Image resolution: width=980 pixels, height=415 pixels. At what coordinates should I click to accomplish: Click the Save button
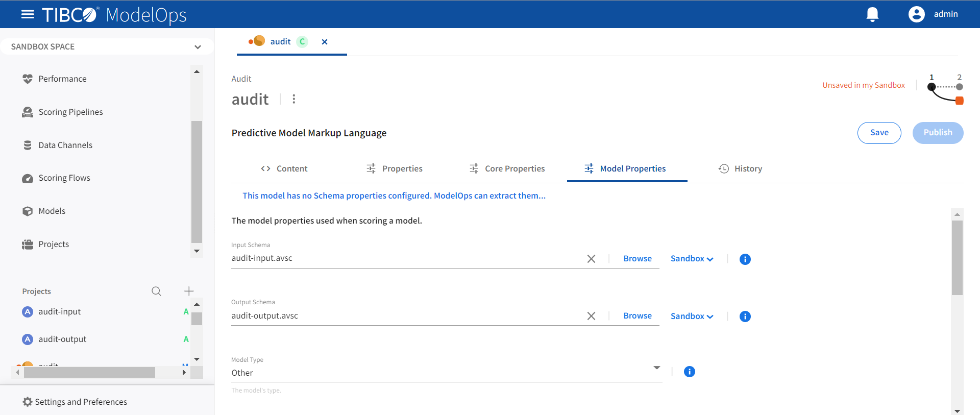tap(879, 133)
